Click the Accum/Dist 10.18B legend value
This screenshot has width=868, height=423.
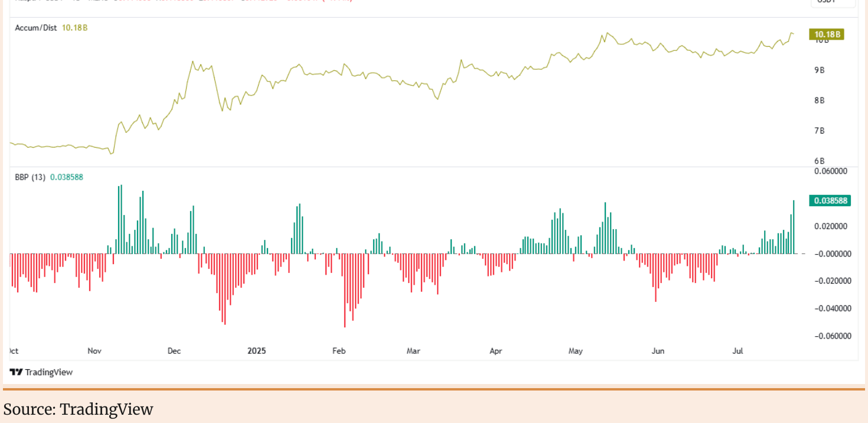tap(74, 28)
